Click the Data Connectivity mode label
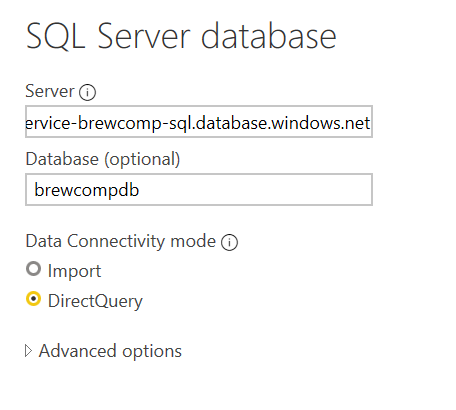This screenshot has height=410, width=456. point(121,241)
